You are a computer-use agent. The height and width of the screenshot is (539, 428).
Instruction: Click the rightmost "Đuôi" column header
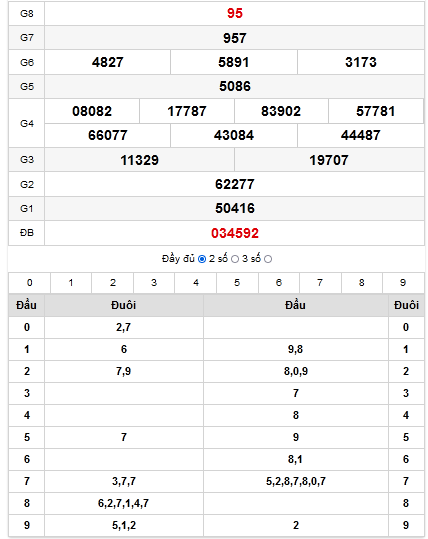(x=406, y=305)
